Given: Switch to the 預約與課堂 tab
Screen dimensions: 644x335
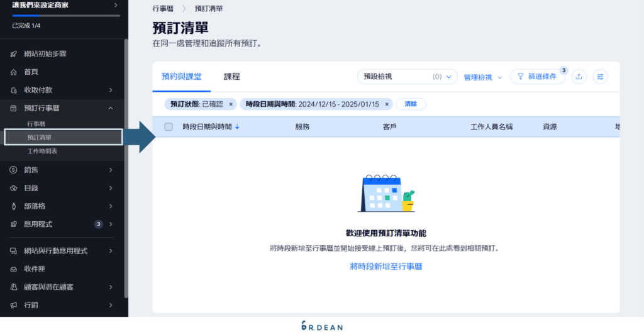Looking at the screenshot, I should [x=182, y=77].
